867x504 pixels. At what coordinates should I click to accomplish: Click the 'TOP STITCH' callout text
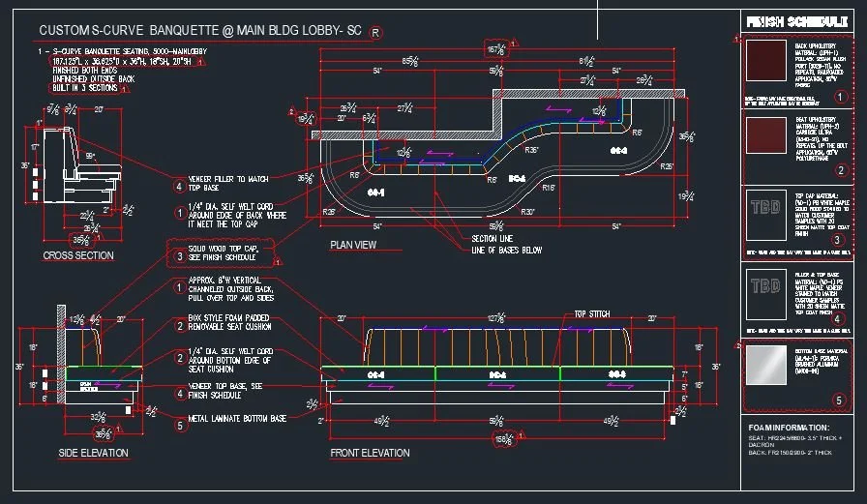[x=591, y=313]
